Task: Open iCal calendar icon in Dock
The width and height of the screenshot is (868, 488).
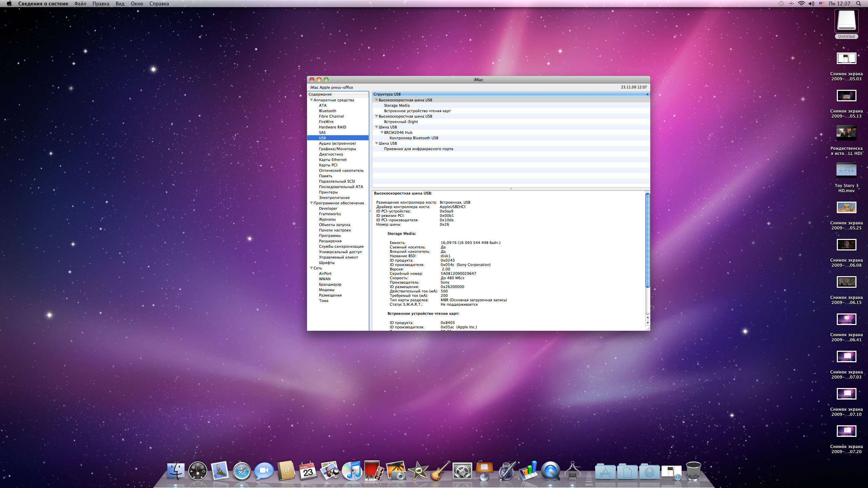Action: click(308, 471)
